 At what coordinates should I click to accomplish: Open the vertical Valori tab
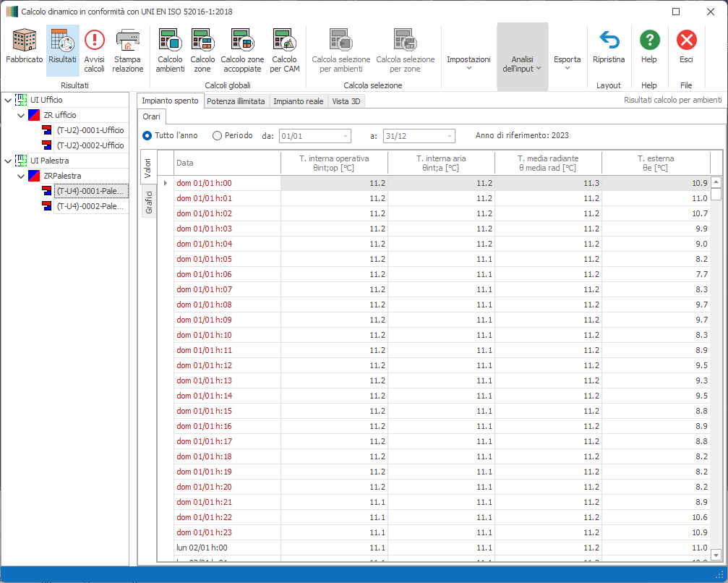[148, 168]
